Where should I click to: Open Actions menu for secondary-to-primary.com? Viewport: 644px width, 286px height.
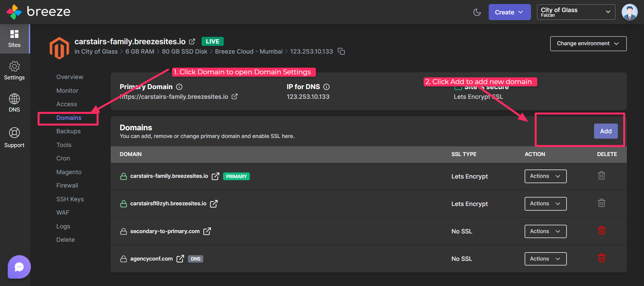click(545, 231)
